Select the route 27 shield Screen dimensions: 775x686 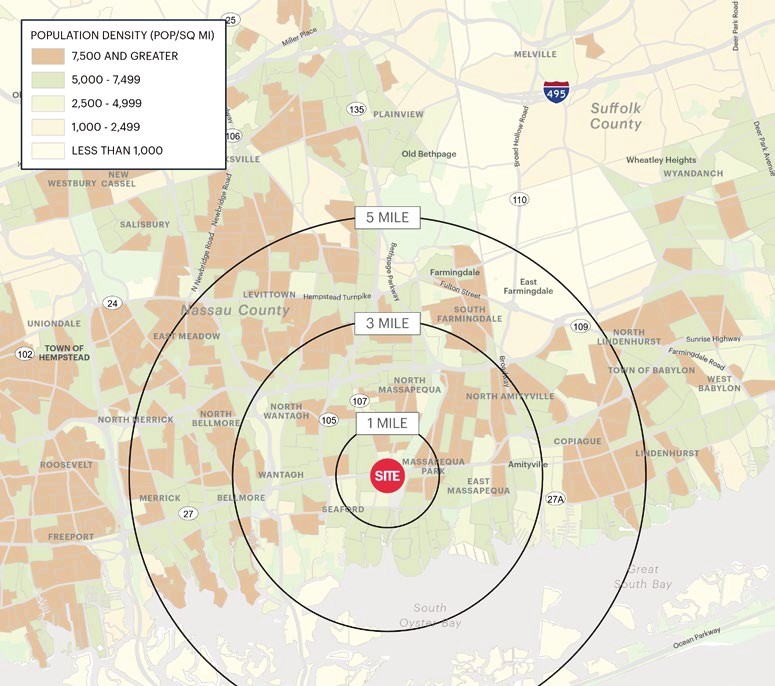pyautogui.click(x=188, y=514)
